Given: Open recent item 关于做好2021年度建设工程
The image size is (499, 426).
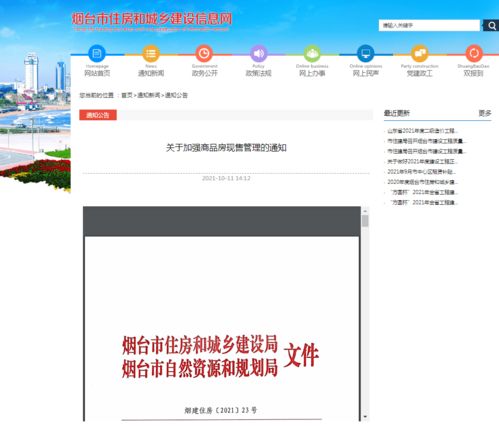Looking at the screenshot, I should pos(422,162).
